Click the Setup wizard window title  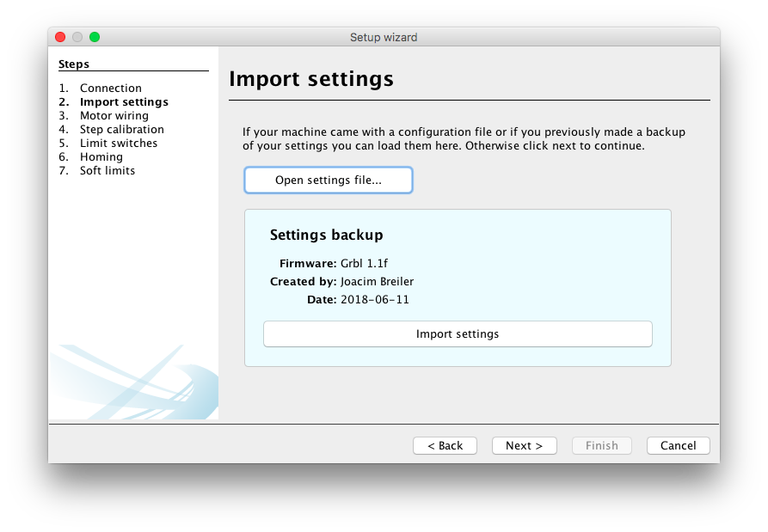[384, 37]
